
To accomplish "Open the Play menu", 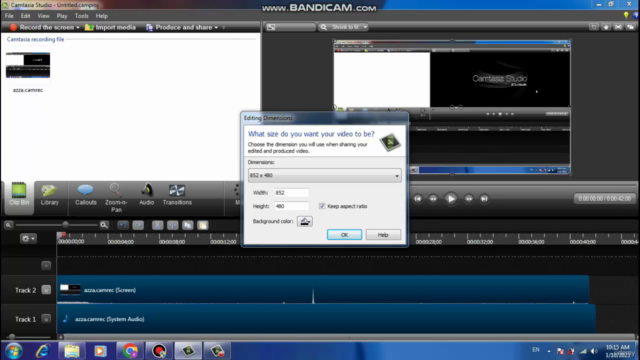I will (62, 16).
